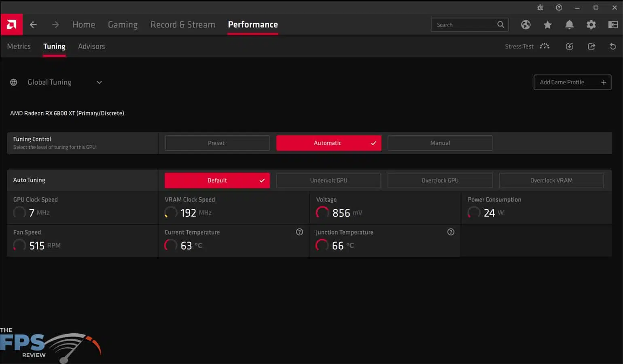The width and height of the screenshot is (623, 364).
Task: Click the Global Tuning globe icon
Action: [x=14, y=82]
